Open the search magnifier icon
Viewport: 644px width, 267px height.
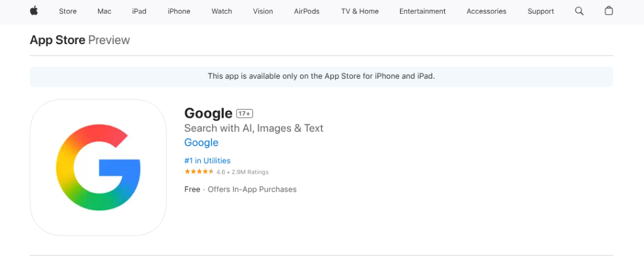[579, 11]
